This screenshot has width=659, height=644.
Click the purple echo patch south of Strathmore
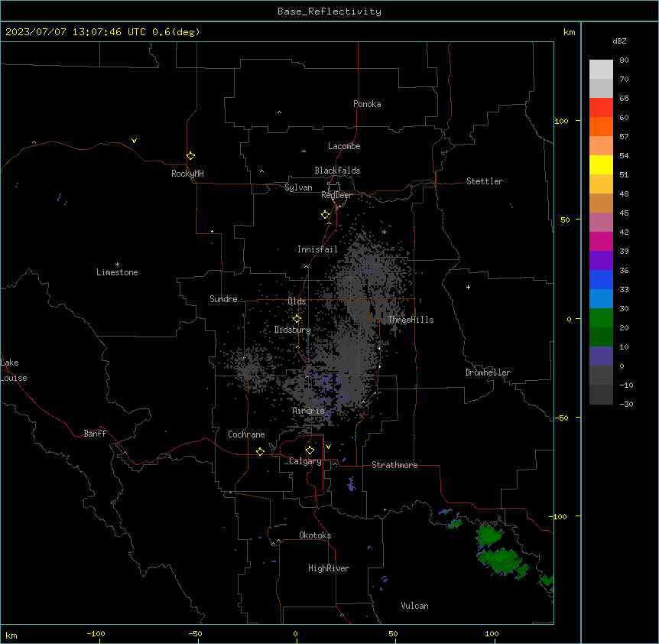coord(352,484)
